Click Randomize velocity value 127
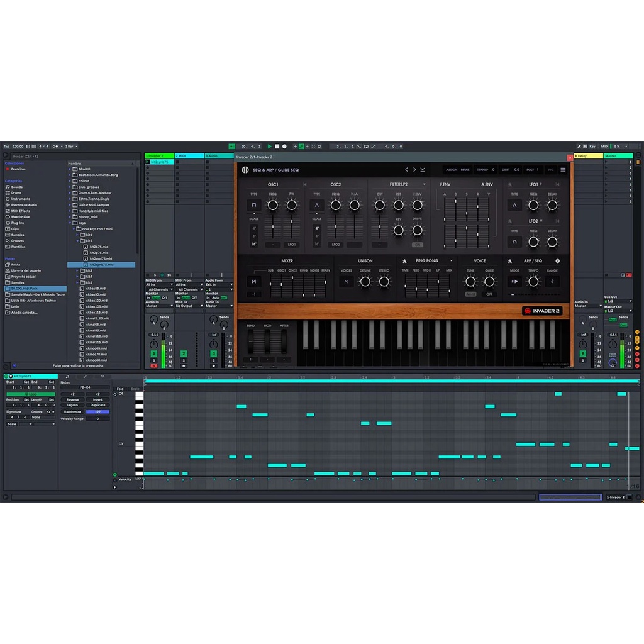The height and width of the screenshot is (644, 644). (x=97, y=411)
